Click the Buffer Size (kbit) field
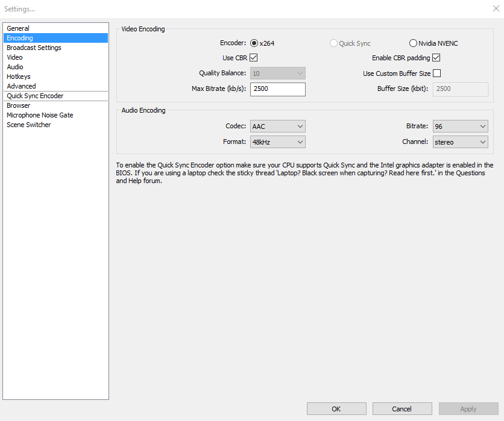This screenshot has width=504, height=421. pyautogui.click(x=460, y=89)
